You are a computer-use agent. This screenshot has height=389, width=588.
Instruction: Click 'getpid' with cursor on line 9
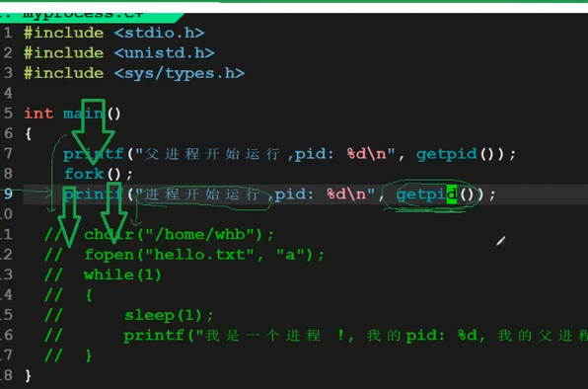[427, 194]
